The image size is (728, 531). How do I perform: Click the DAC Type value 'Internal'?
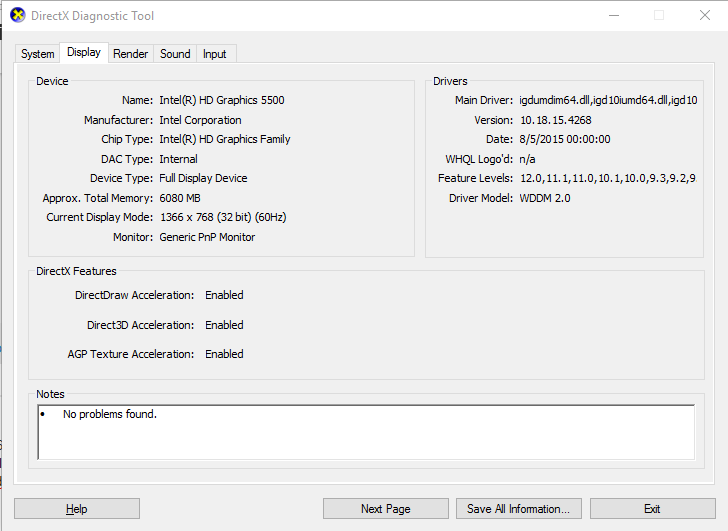[x=178, y=159]
